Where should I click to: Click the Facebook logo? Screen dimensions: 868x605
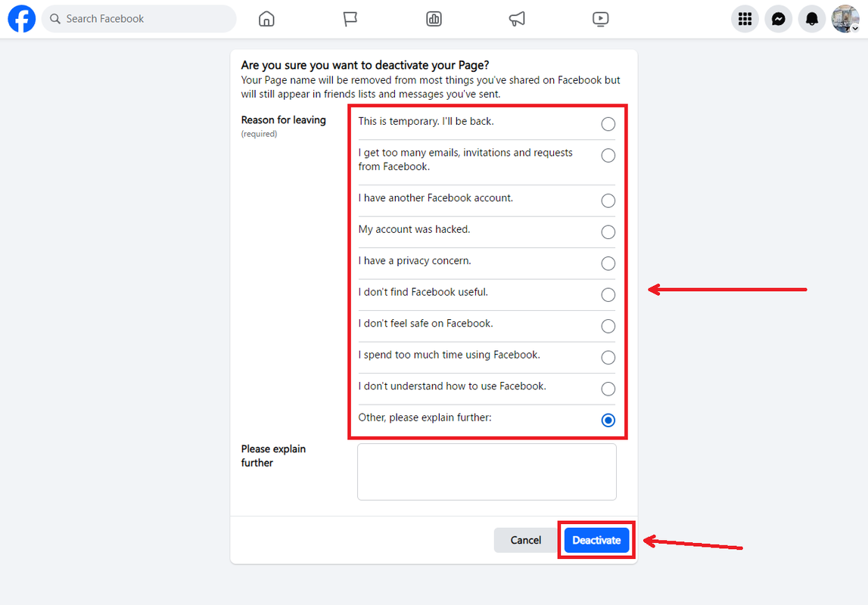[22, 19]
